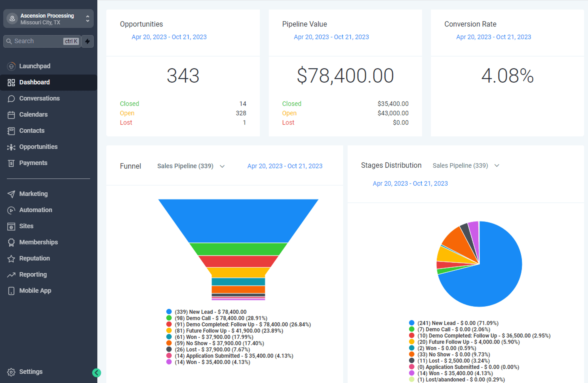
Task: Toggle No Show orange swatch in stages legend
Action: click(x=412, y=354)
